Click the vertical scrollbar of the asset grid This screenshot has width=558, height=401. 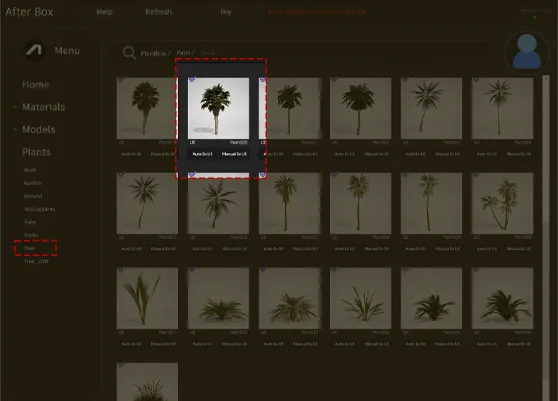546,238
